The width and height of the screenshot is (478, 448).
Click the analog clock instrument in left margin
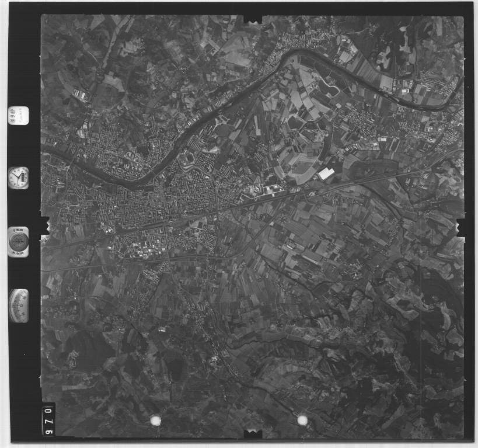pos(18,178)
